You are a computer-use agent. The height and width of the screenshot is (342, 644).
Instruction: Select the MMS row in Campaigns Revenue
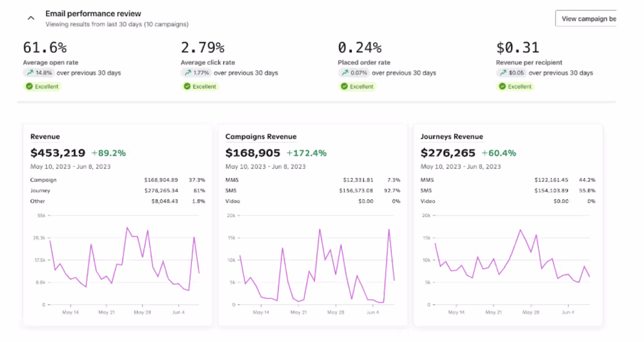coord(313,180)
